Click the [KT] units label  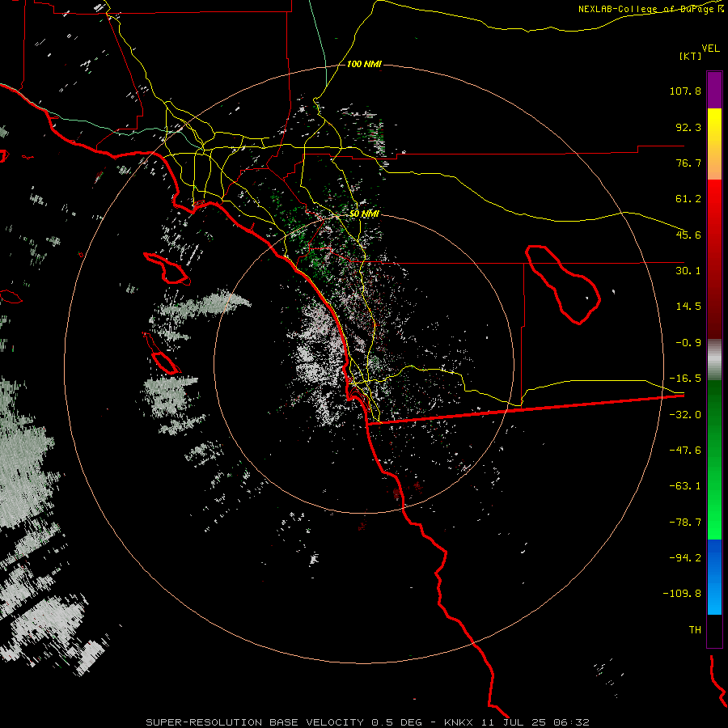[691, 56]
